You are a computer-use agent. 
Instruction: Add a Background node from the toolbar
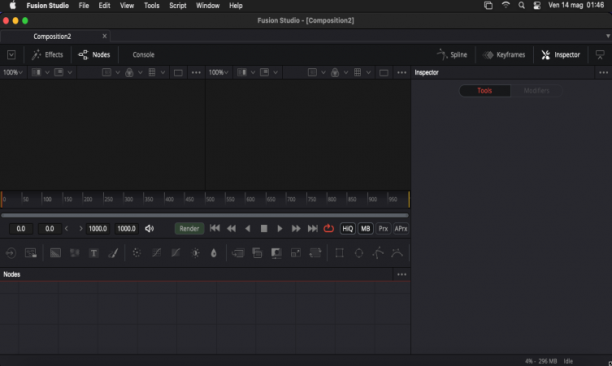pyautogui.click(x=55, y=253)
